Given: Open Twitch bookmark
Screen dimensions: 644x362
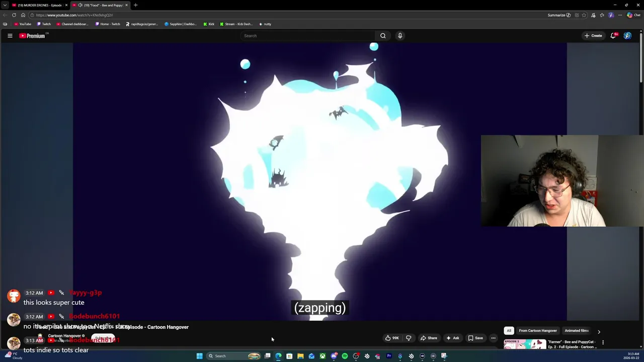Looking at the screenshot, I should click(x=44, y=24).
